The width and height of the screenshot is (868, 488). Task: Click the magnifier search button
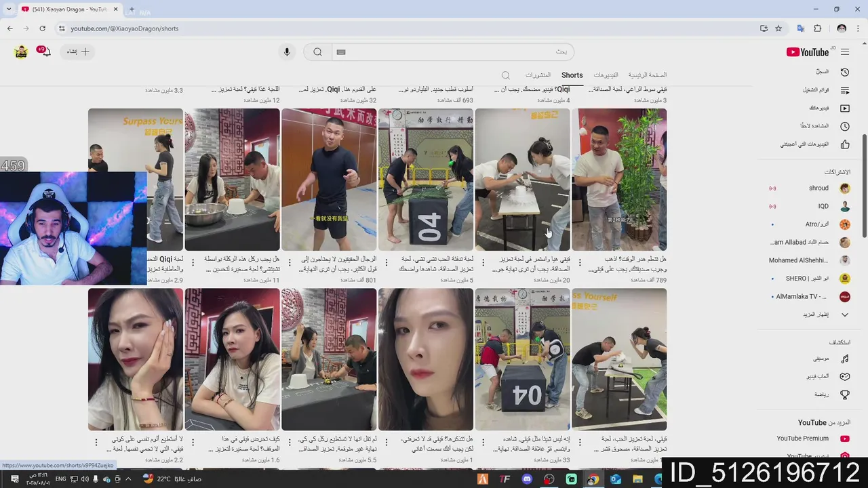pos(317,52)
